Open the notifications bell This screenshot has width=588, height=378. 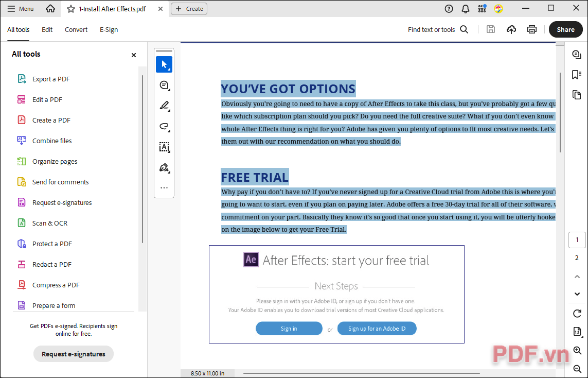pos(466,9)
